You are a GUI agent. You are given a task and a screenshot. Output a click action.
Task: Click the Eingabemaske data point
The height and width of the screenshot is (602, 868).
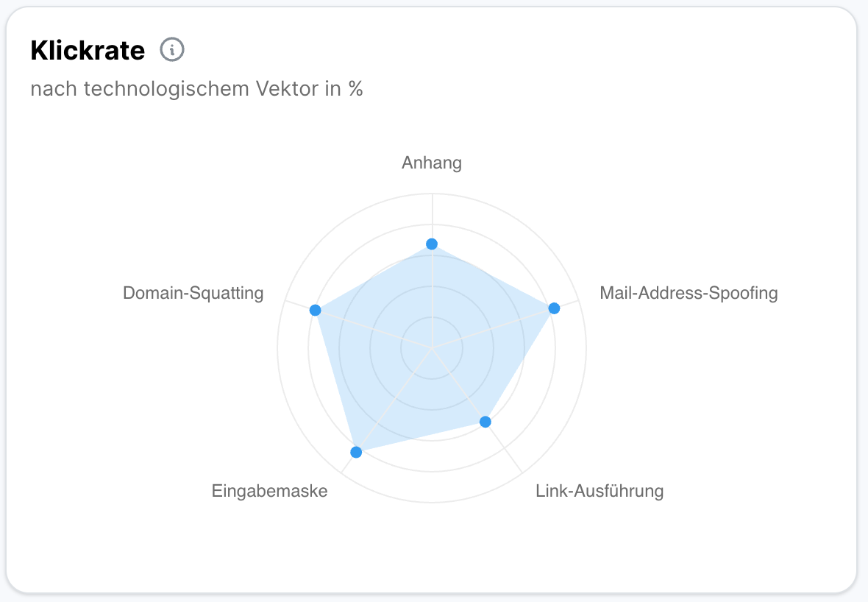[356, 452]
